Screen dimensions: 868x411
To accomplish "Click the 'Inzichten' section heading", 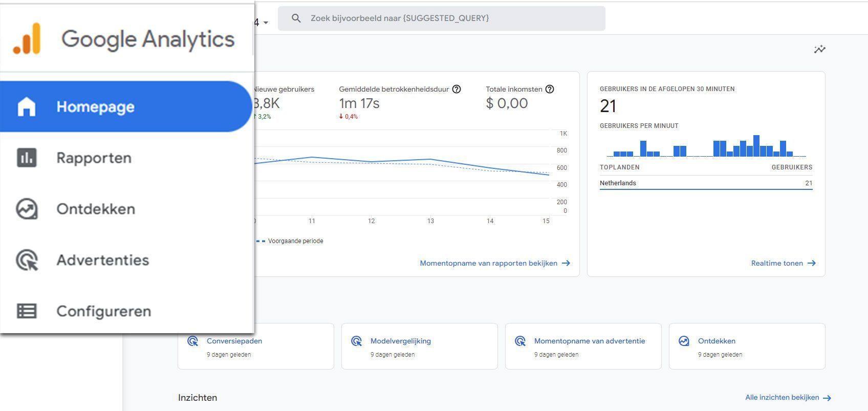I will coord(198,398).
